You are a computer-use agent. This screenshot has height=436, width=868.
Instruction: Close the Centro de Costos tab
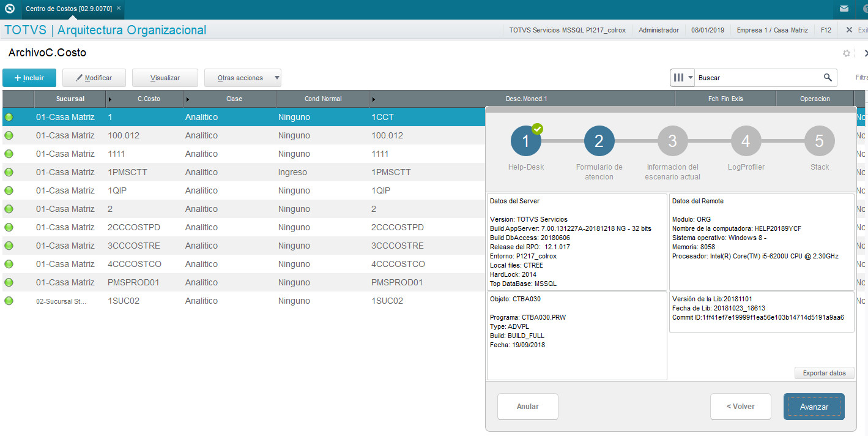click(x=119, y=9)
